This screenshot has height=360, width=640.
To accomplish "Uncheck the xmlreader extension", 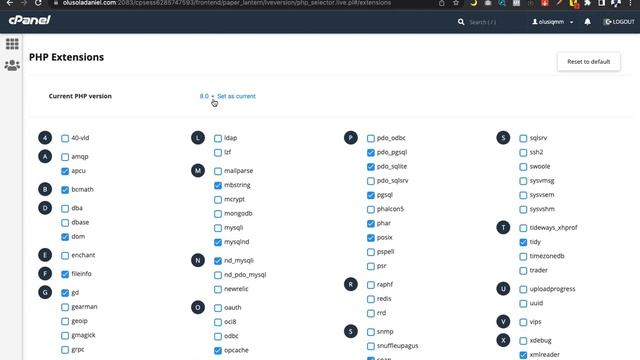I will point(523,355).
